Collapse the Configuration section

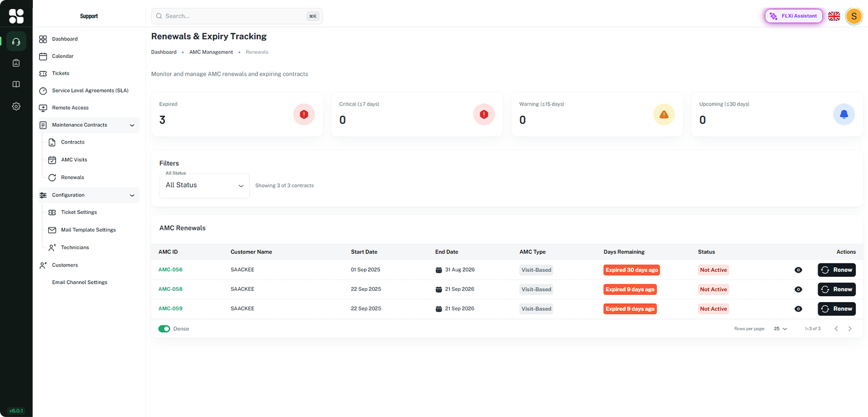point(132,195)
